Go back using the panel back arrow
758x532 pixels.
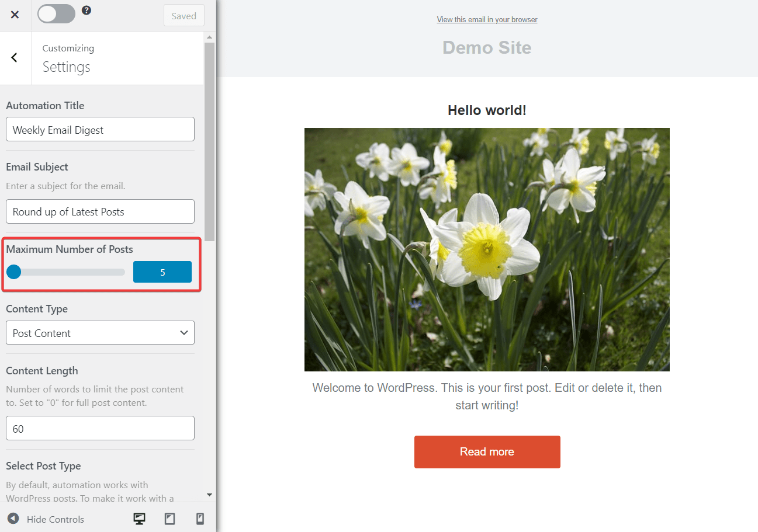(15, 57)
